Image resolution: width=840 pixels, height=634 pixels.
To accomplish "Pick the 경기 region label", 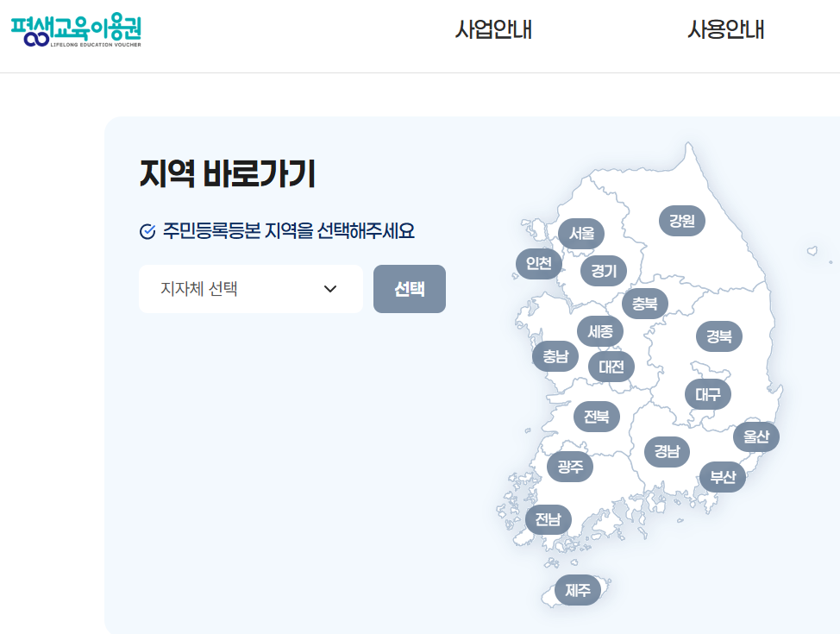I will [604, 272].
